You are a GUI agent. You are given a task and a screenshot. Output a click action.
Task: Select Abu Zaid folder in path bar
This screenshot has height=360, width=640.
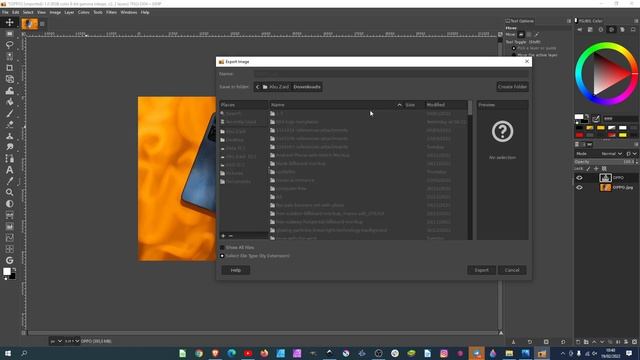tap(276, 87)
